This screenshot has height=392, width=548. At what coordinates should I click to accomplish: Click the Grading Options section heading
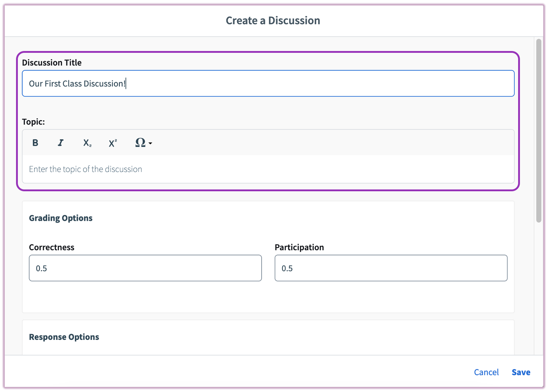[x=61, y=218]
